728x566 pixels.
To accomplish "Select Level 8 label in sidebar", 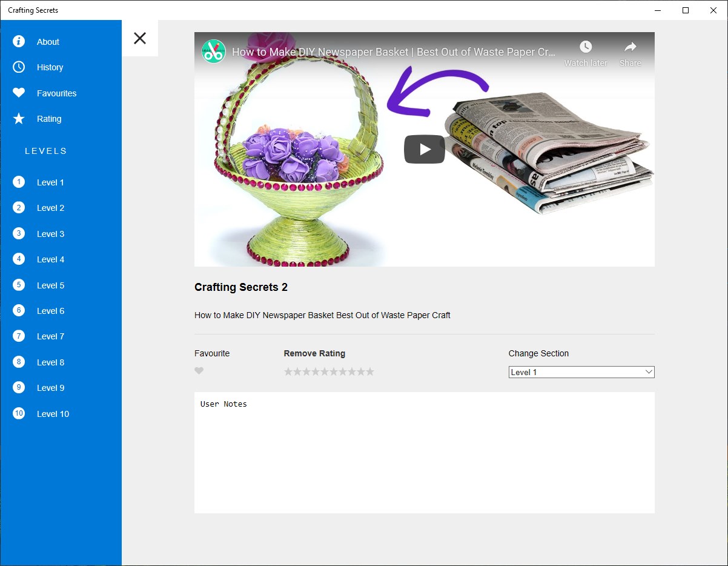I will click(x=50, y=362).
